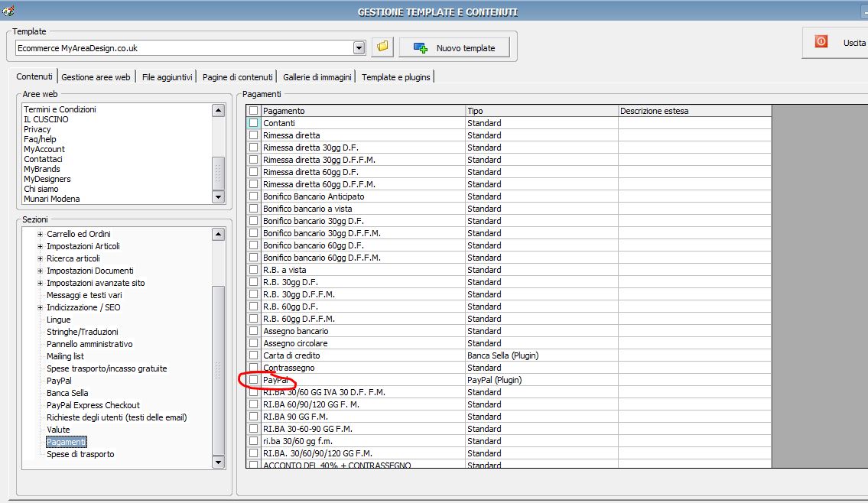Check the R.B. a vista checkbox
Screen dimensions: 868x503
pyautogui.click(x=254, y=270)
